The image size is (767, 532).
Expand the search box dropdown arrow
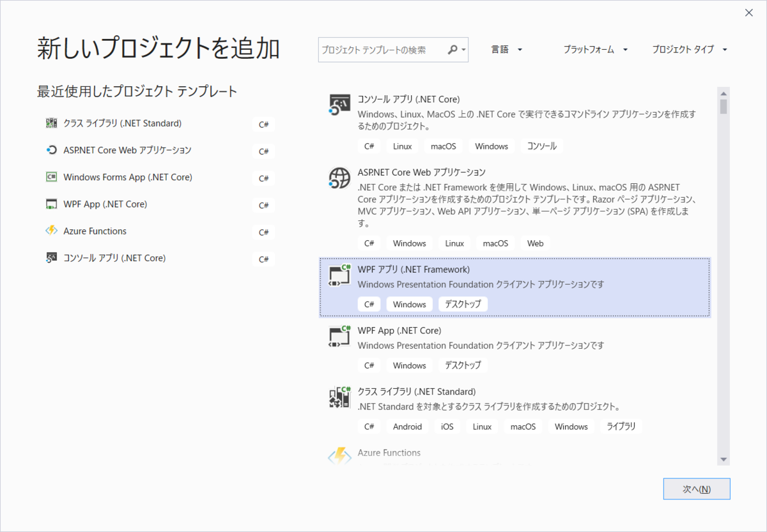463,50
